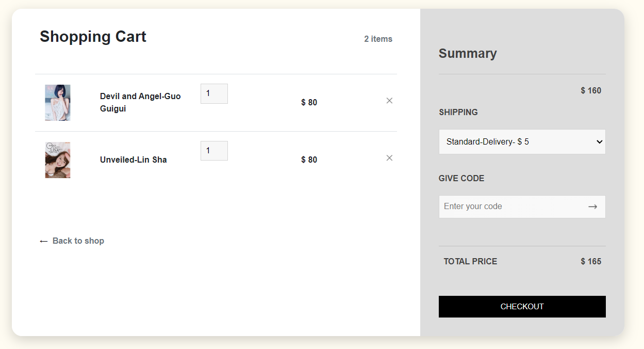The width and height of the screenshot is (644, 349).
Task: Click the 2 items label
Action: click(x=378, y=38)
